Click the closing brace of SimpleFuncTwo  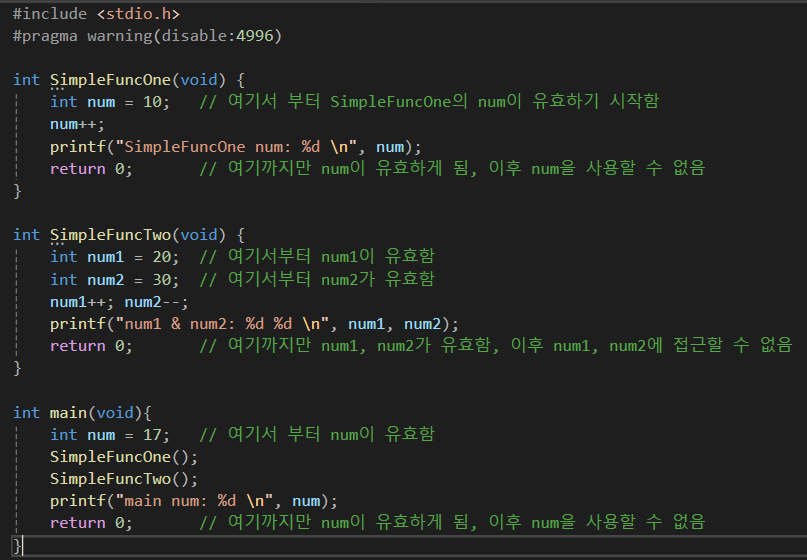17,369
